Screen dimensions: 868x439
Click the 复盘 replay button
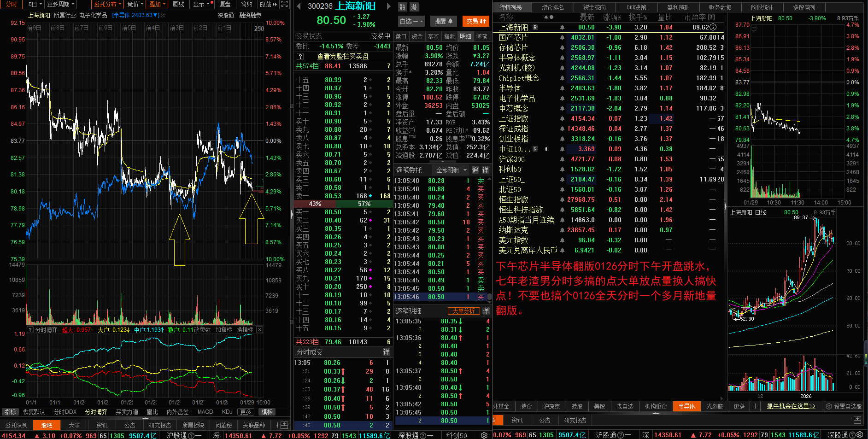click(x=225, y=4)
